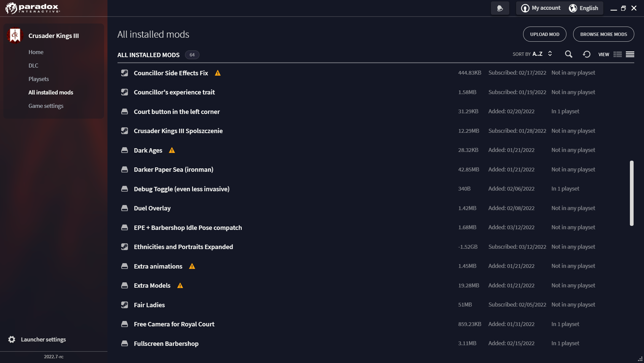Select Fullscreen Barbershop mod
This screenshot has width=644, height=363.
(x=166, y=344)
